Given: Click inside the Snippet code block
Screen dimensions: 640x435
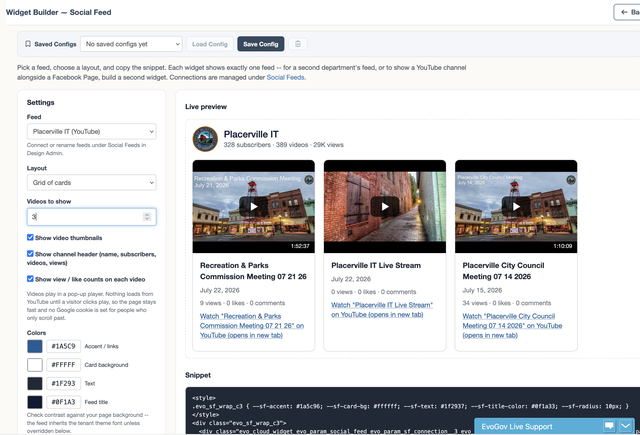Looking at the screenshot, I should tap(412, 411).
